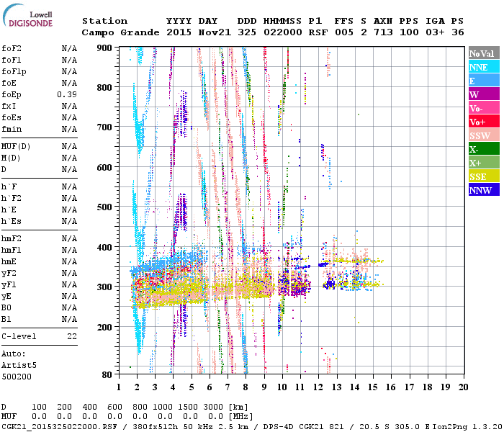Click the yF2 parameter label
This screenshot has width=504, height=432.
tap(9, 274)
